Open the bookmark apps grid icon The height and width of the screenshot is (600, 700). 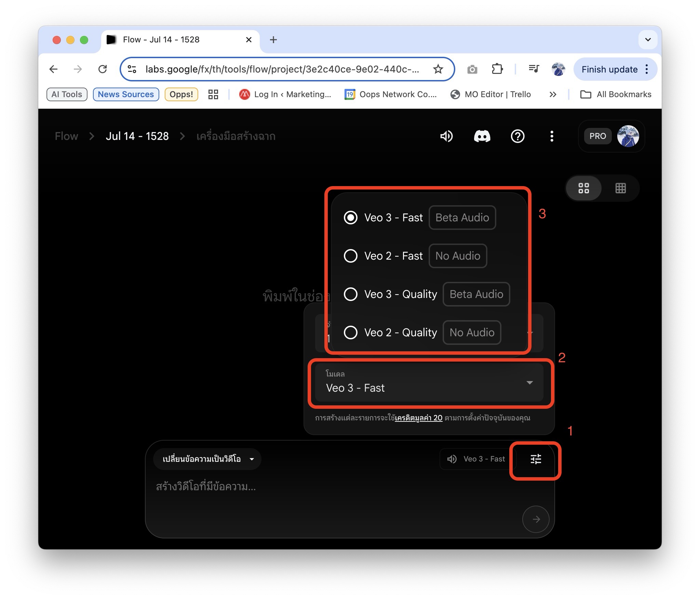coord(213,94)
